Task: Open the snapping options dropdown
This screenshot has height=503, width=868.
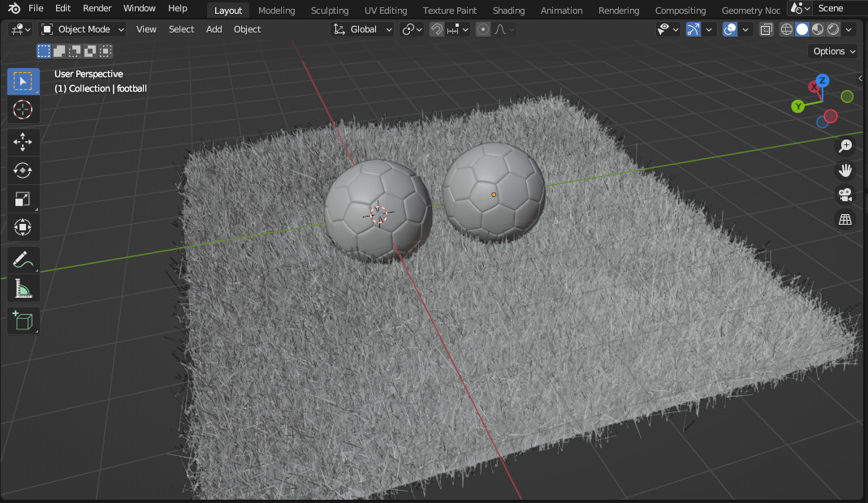Action: coord(458,29)
